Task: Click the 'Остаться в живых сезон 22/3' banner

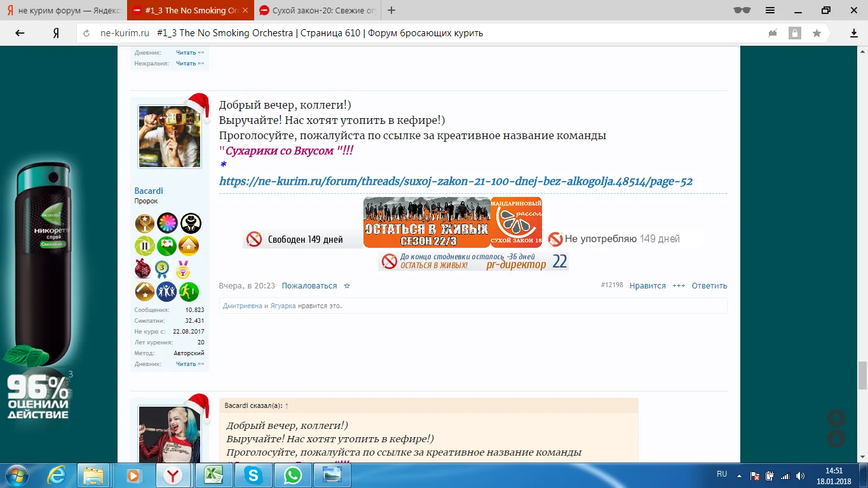Action: tap(427, 222)
